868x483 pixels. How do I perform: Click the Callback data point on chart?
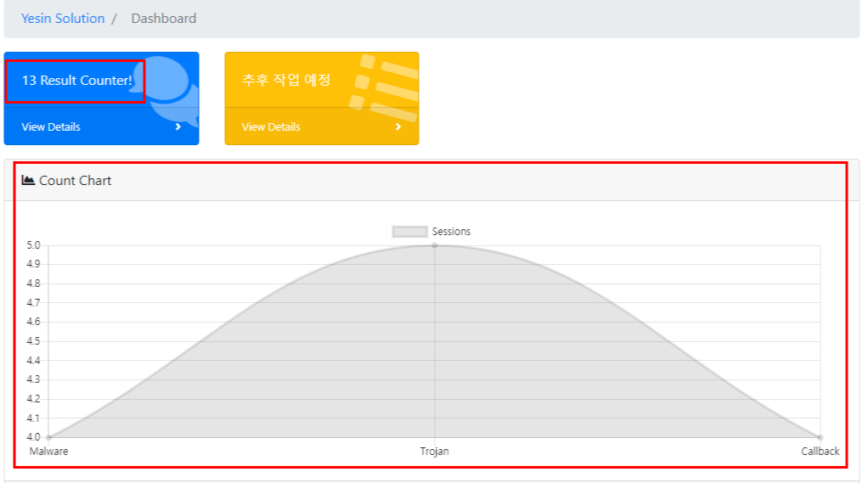tap(820, 438)
